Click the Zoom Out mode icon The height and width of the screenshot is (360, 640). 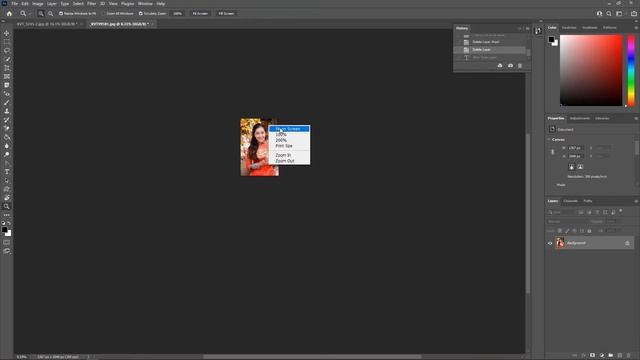click(x=50, y=13)
